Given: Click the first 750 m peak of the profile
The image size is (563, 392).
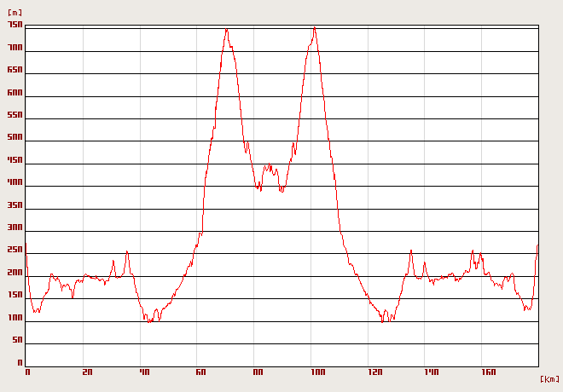Looking at the screenshot, I should (226, 30).
